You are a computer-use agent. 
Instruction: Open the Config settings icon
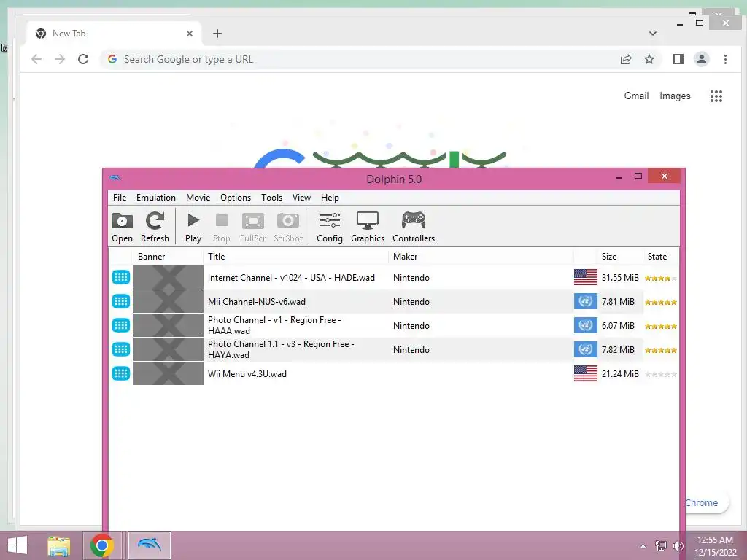point(330,227)
